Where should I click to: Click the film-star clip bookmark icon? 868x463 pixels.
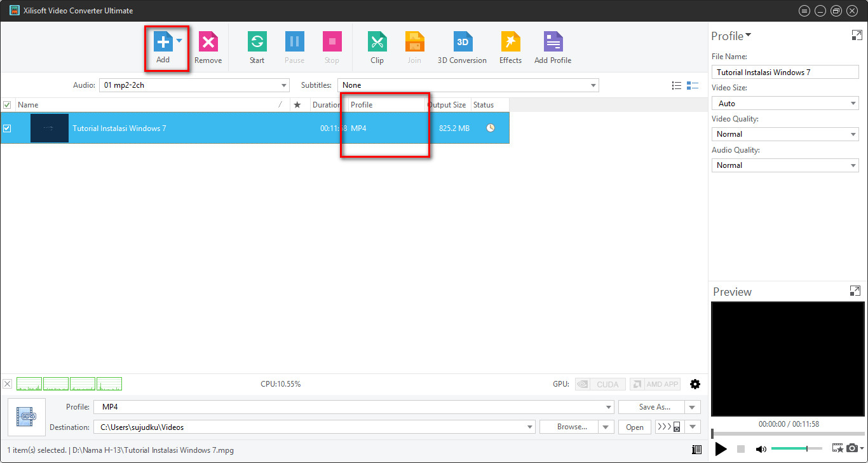[837, 449]
